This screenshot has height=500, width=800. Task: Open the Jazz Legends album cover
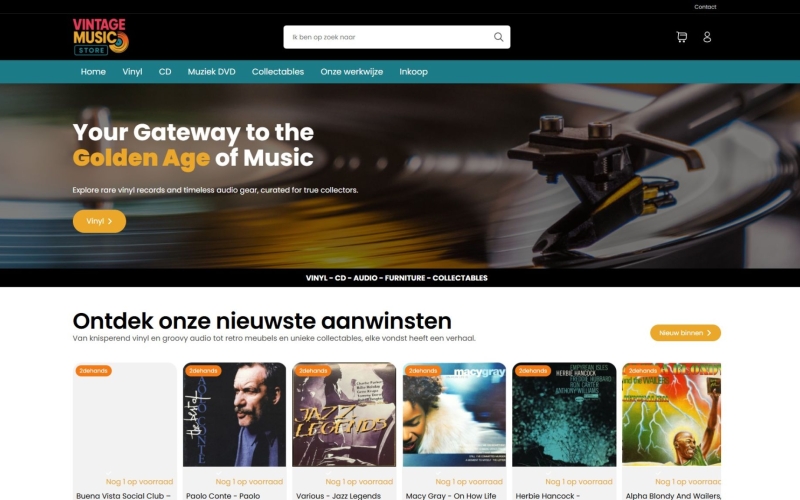click(x=344, y=414)
